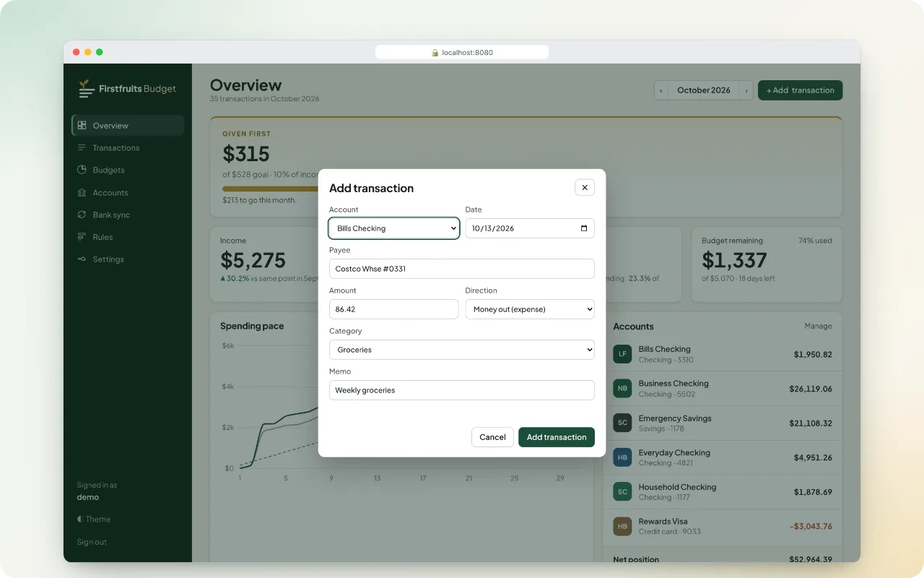Select the Bills Checking account name
Image resolution: width=924 pixels, height=578 pixels.
[664, 349]
